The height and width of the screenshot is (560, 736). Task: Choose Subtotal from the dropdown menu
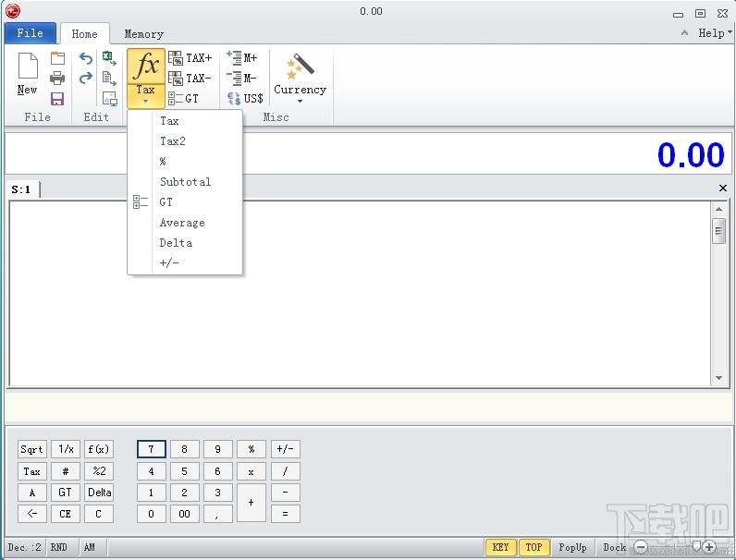click(185, 181)
